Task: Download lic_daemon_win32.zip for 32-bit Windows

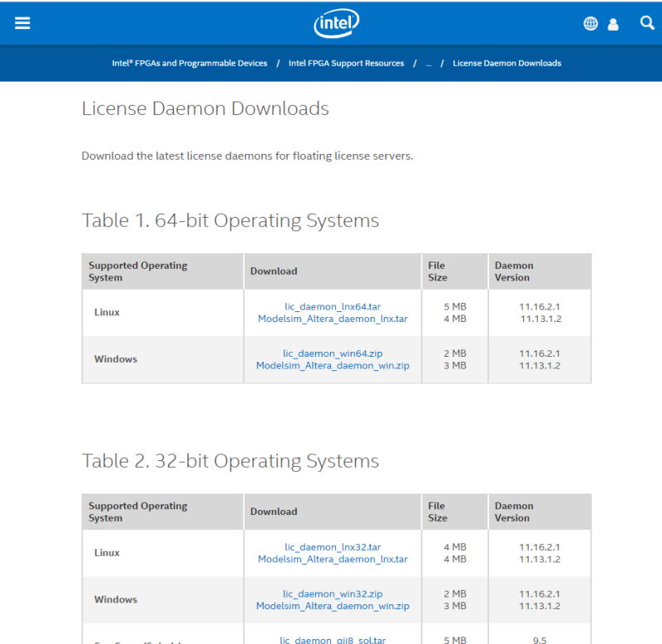Action: (333, 594)
